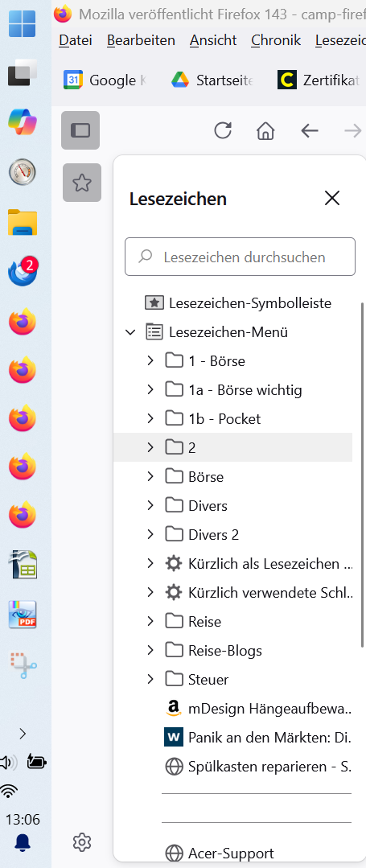Open the Acer-Support bookmark
This screenshot has height=868, width=366.
[x=220, y=853]
